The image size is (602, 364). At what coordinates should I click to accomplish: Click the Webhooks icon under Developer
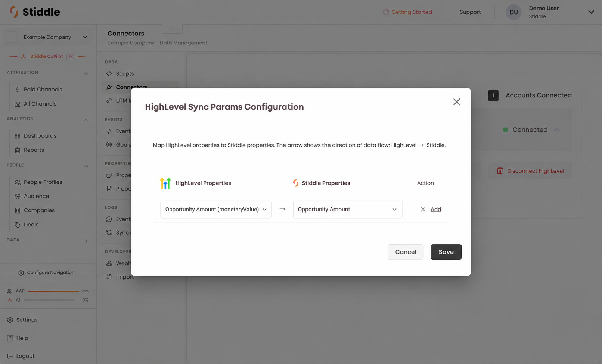pos(109,263)
